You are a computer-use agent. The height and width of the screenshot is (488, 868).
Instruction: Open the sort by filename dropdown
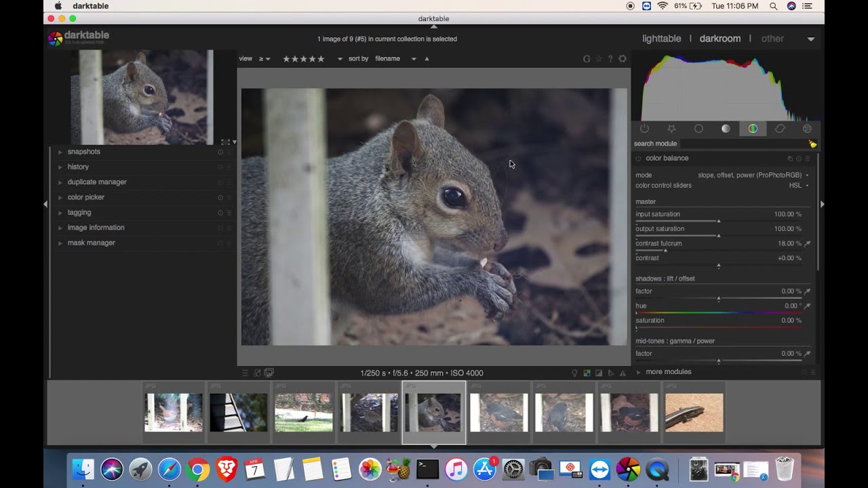point(395,59)
